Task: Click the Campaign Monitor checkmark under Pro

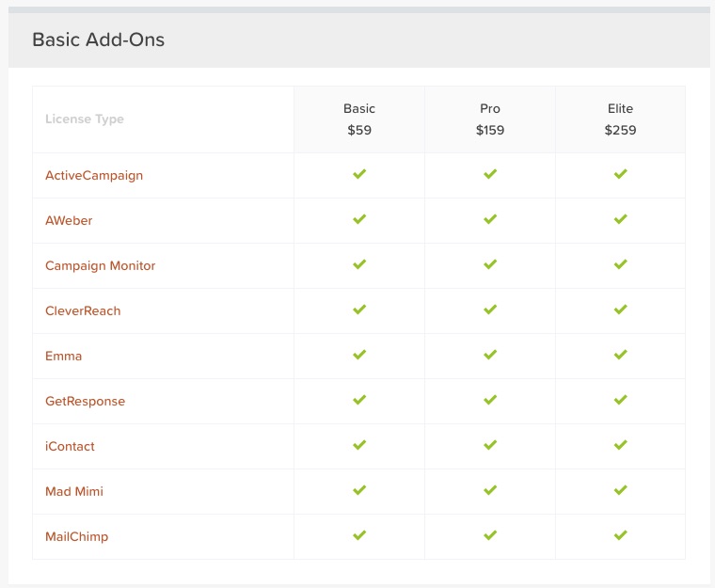Action: pos(490,264)
